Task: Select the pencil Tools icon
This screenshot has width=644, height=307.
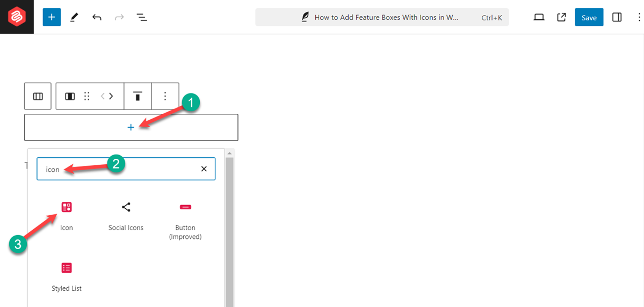Action: coord(74,17)
